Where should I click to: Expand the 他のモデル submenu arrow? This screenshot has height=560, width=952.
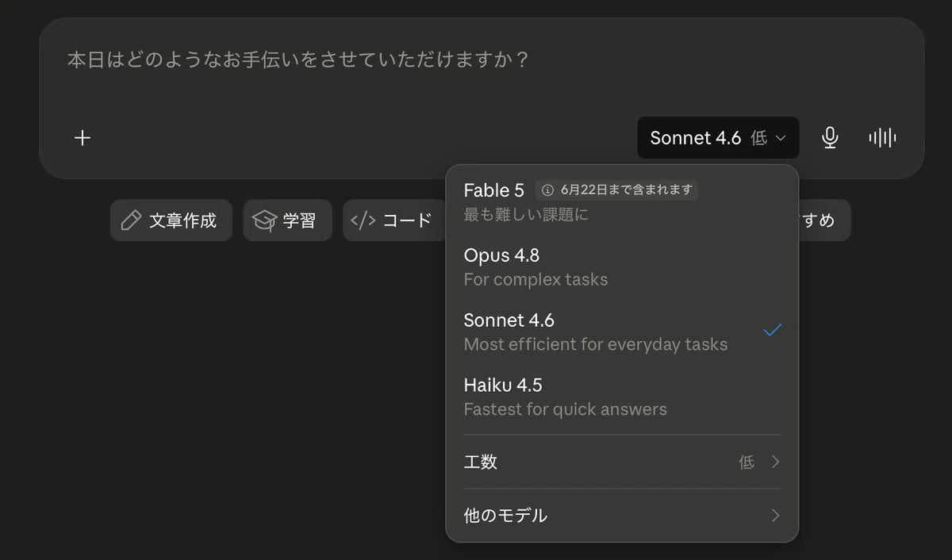pos(775,516)
